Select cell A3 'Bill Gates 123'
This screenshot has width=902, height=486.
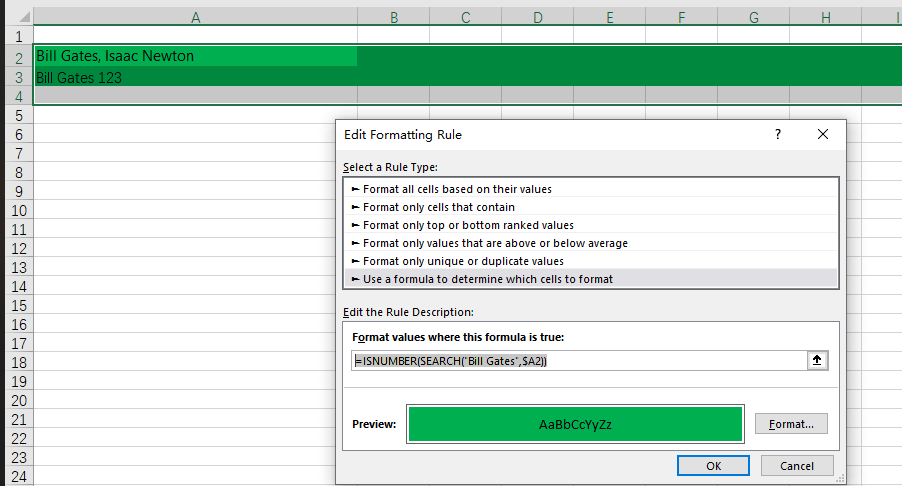tap(196, 77)
